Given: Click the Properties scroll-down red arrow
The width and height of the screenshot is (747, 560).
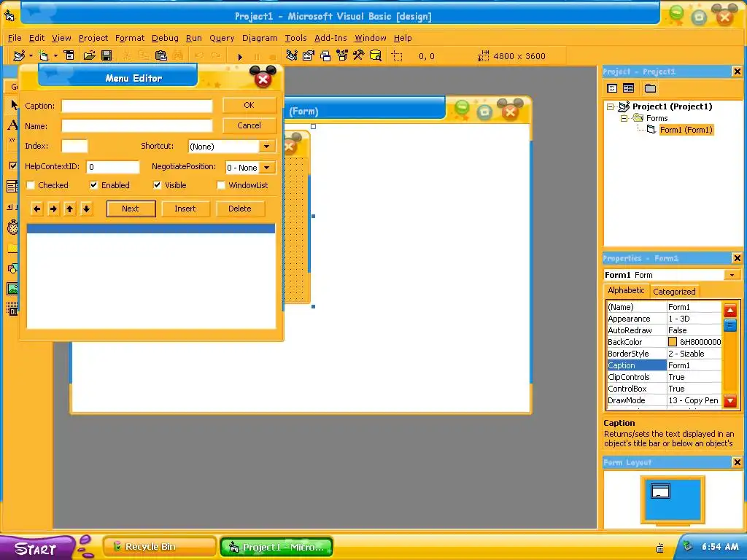Looking at the screenshot, I should [x=730, y=401].
